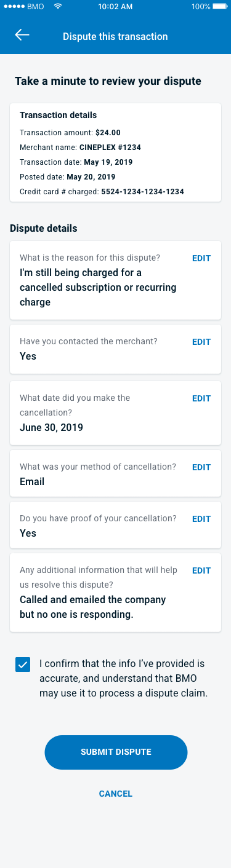The height and width of the screenshot is (868, 231).
Task: Tap the 10:02 AM clock
Action: (x=115, y=6)
